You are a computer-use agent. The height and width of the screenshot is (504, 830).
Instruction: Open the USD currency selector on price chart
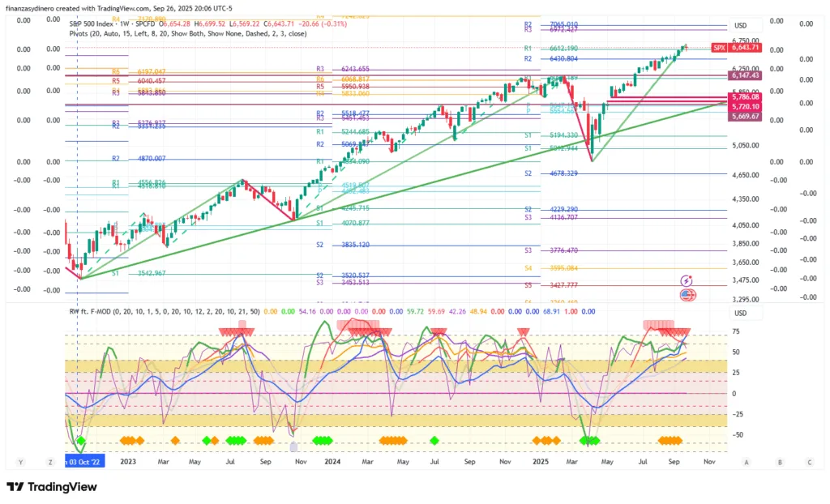coord(740,25)
